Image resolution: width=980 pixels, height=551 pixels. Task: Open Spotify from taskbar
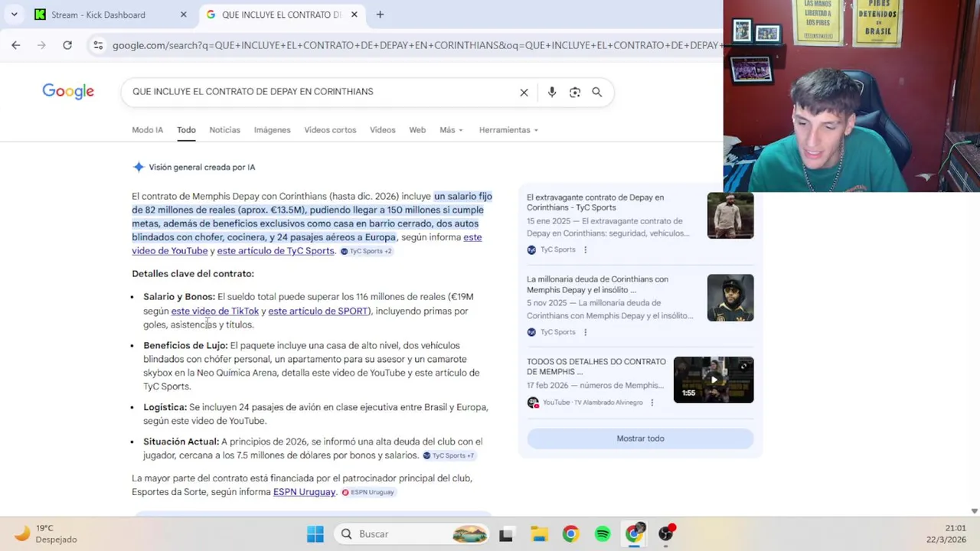tap(603, 534)
